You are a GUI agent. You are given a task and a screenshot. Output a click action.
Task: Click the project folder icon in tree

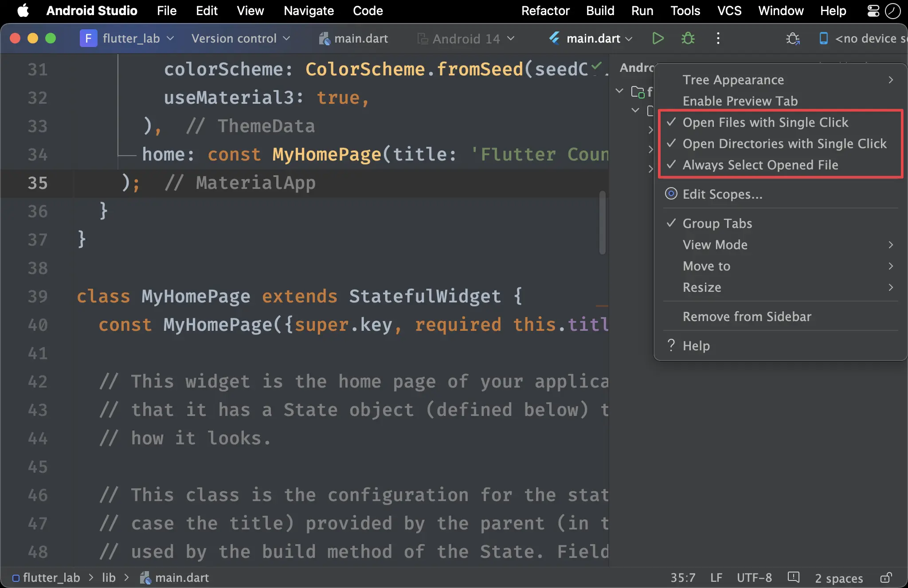(638, 92)
